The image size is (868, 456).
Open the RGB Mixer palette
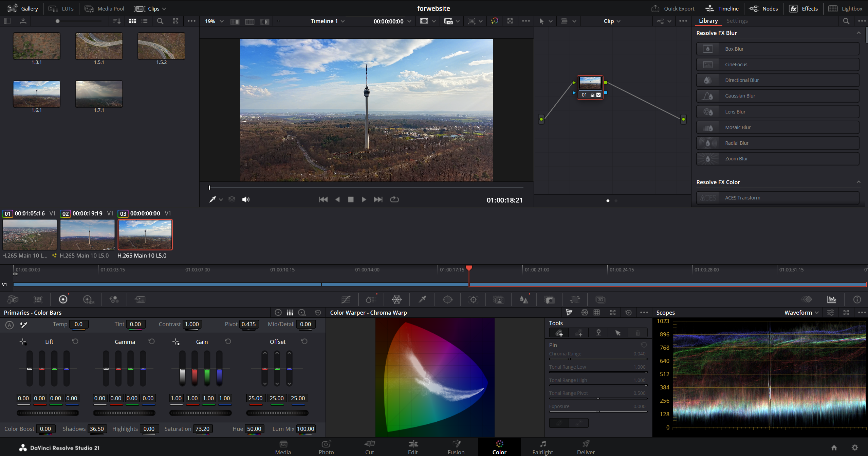(114, 299)
